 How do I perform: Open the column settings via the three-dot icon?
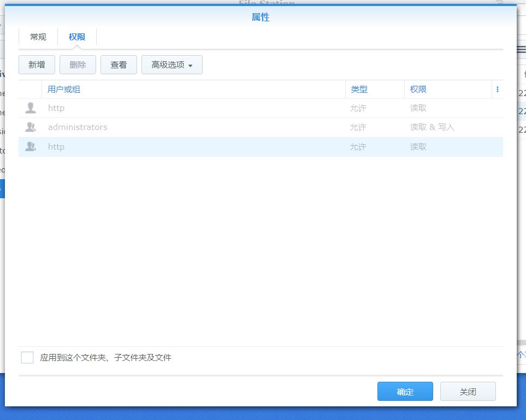click(497, 89)
